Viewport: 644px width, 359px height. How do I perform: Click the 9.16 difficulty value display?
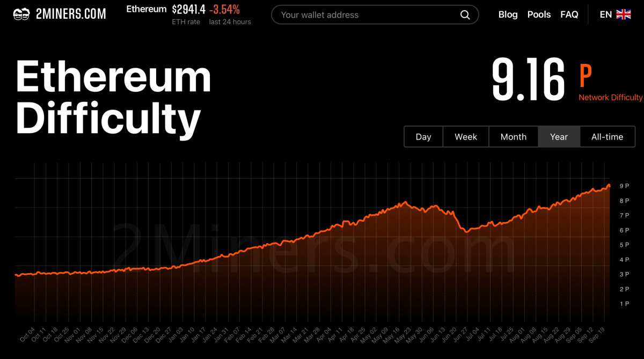coord(529,78)
